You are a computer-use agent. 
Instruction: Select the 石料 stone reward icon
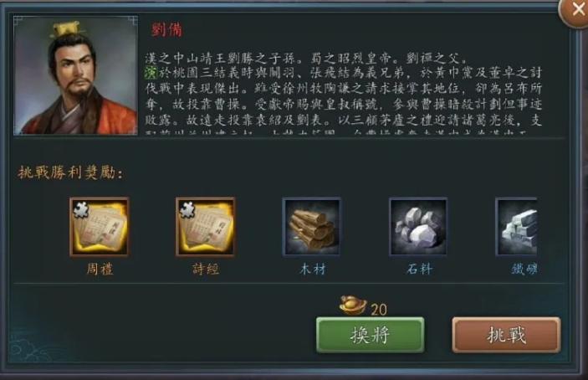pos(418,227)
